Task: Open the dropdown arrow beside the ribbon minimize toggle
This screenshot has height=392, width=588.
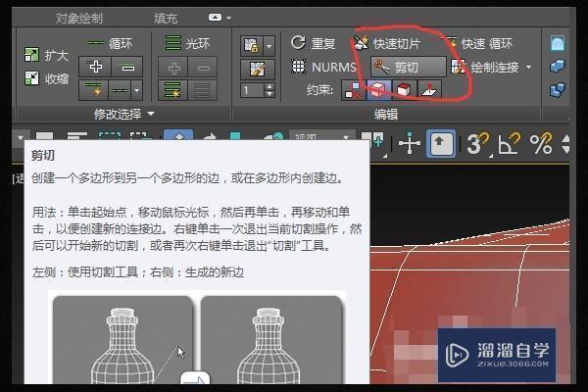Action: (228, 18)
